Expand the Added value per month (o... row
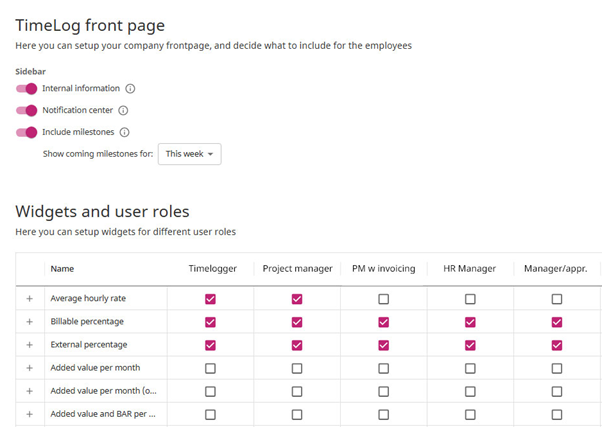The image size is (602, 427). pos(30,391)
